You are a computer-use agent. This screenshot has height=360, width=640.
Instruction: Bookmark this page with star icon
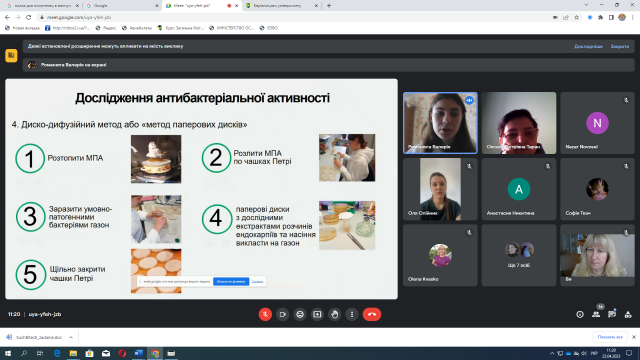coord(576,18)
